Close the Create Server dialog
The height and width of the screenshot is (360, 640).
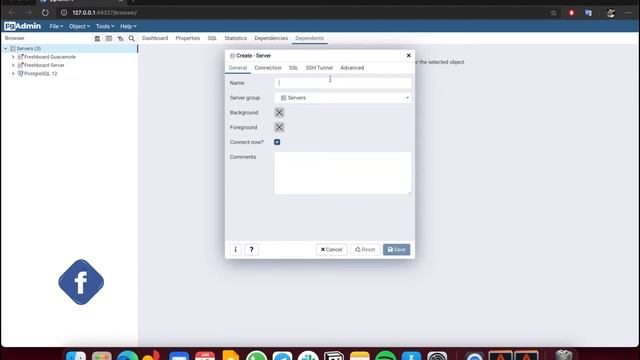(x=409, y=56)
